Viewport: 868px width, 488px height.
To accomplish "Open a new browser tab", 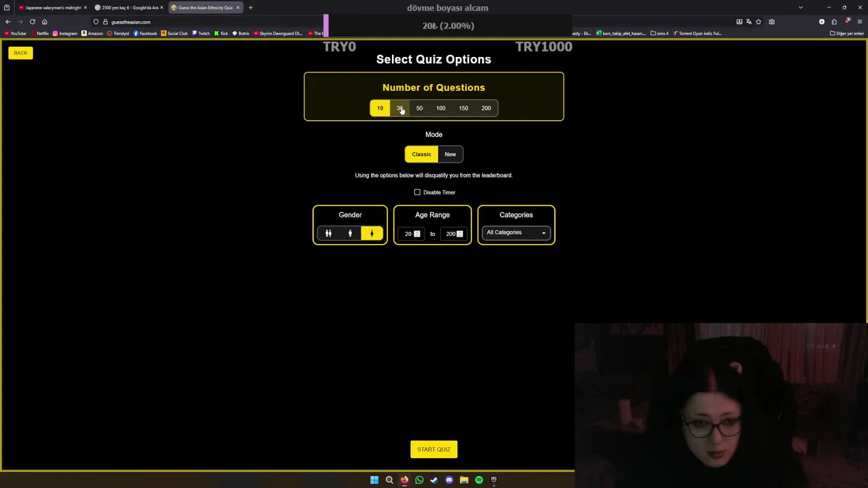I will 250,7.
